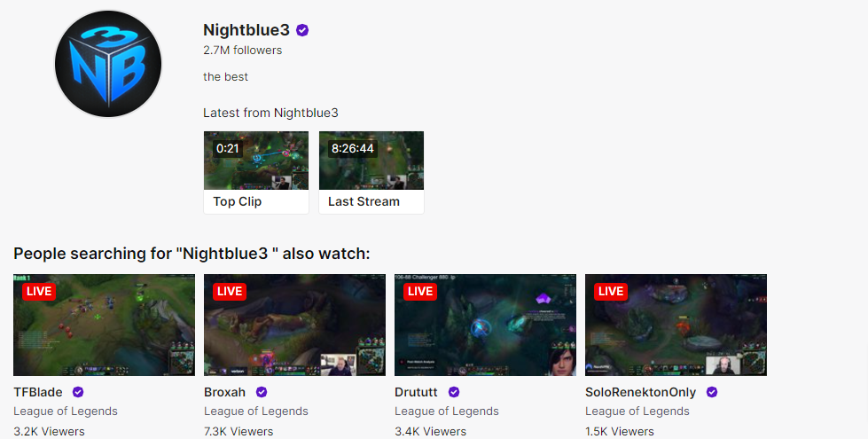Screen dimensions: 868x439
Task: Select the Top Clip label text
Action: 238,201
